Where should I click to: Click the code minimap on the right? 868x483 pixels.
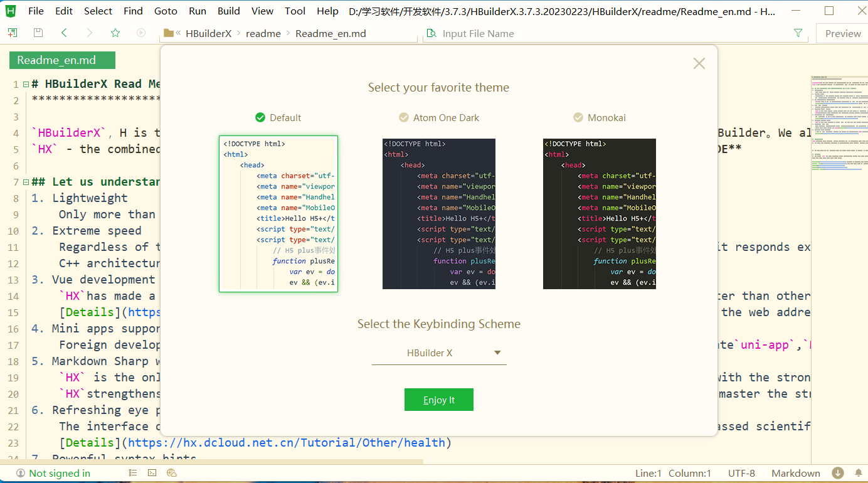coord(839,122)
